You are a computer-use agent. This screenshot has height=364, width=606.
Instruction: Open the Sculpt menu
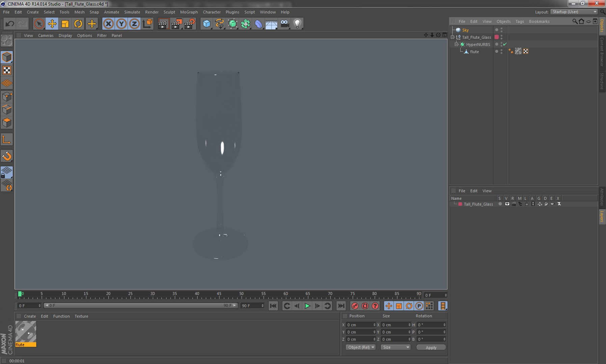tap(169, 12)
